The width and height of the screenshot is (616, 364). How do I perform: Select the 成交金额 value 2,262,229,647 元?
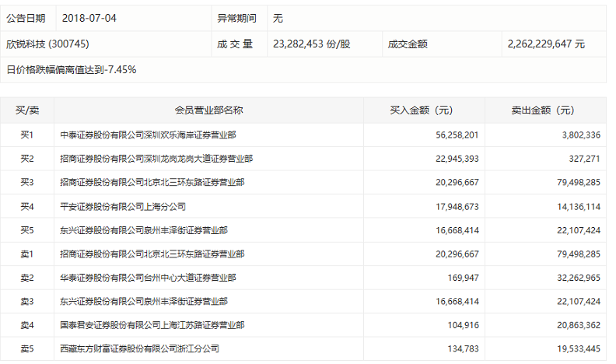pos(545,44)
